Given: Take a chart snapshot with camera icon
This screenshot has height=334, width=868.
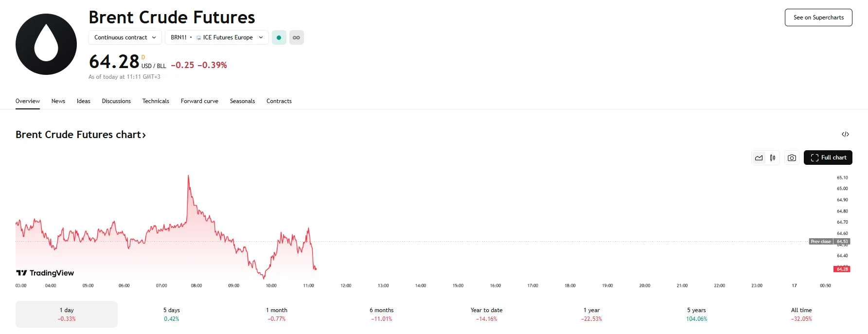Looking at the screenshot, I should (792, 158).
